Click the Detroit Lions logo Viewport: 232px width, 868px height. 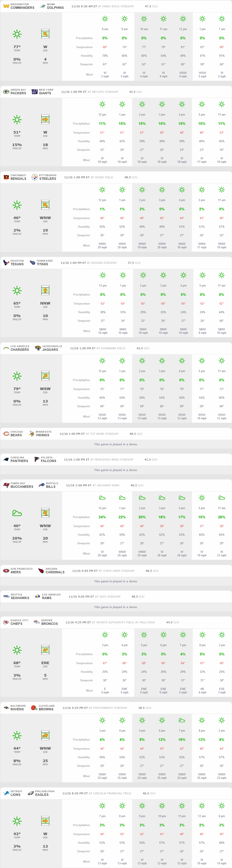pyautogui.click(x=6, y=793)
